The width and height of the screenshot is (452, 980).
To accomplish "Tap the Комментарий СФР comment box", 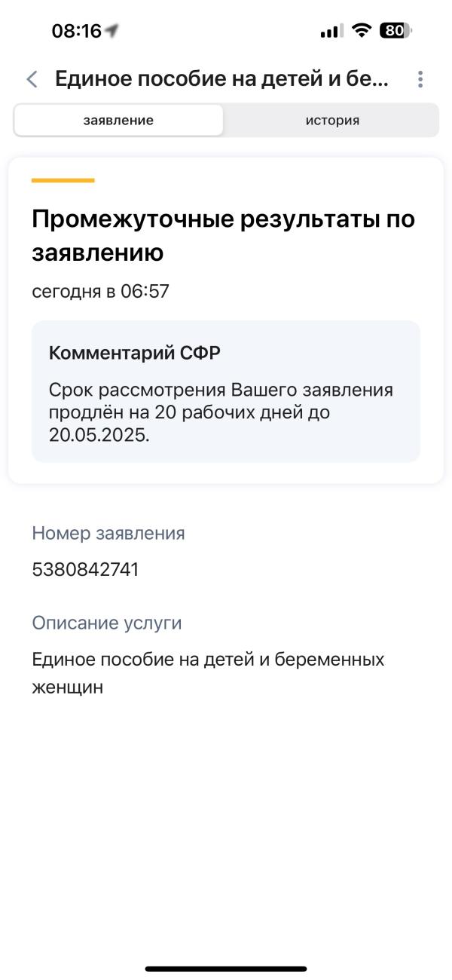I will tap(226, 391).
